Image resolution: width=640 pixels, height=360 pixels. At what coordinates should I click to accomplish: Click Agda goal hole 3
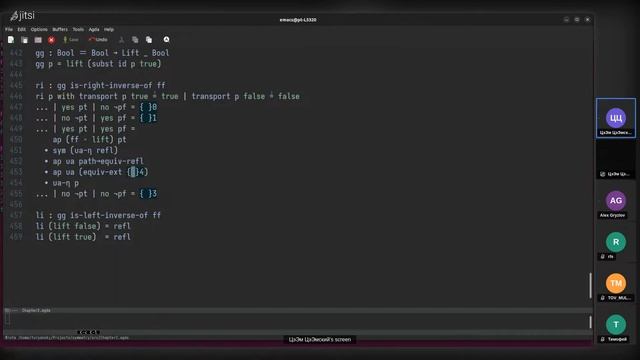coord(148,193)
